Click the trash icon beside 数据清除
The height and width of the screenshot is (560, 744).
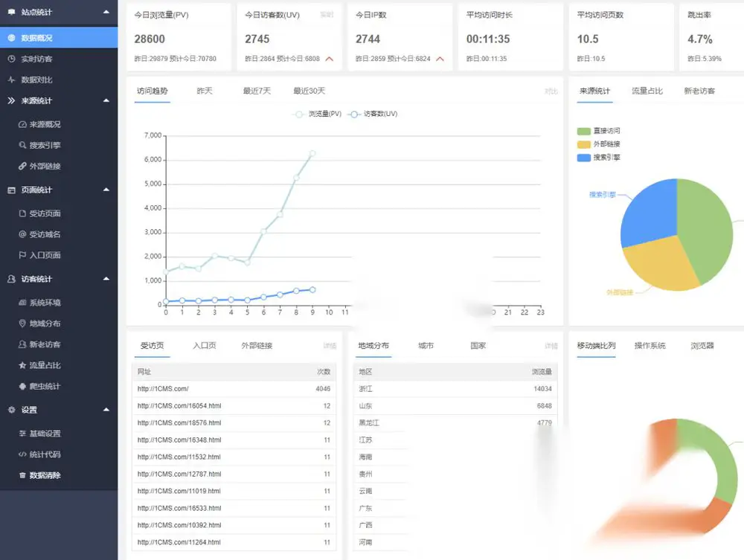point(22,475)
